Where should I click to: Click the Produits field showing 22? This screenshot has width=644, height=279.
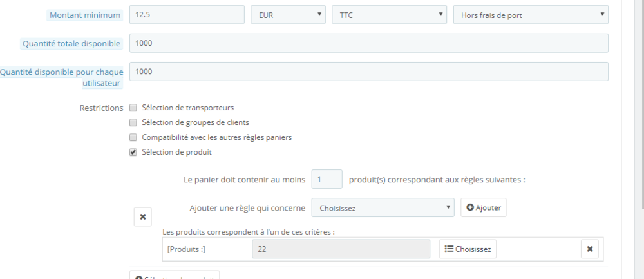(341, 249)
